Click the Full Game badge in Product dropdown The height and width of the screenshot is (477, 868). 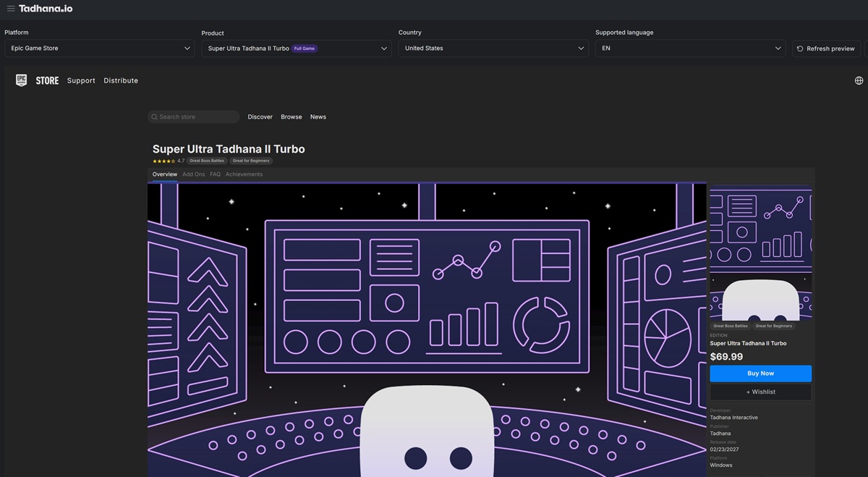coord(305,48)
